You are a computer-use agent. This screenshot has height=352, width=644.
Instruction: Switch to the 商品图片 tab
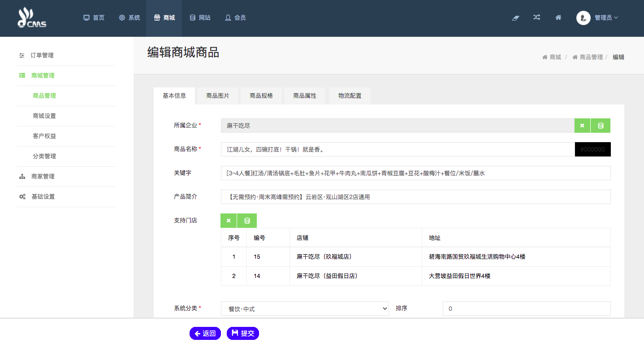tap(218, 96)
